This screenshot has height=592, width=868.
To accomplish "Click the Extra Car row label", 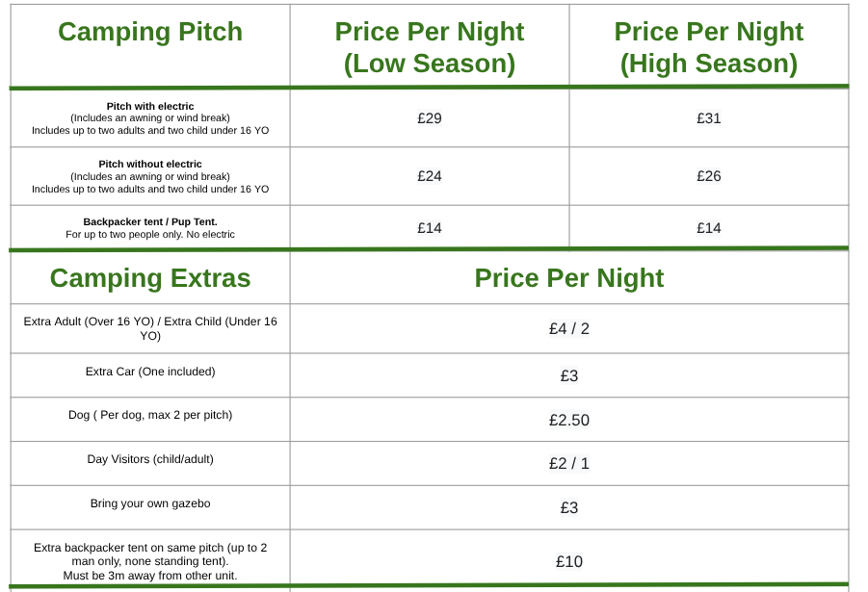I will coord(150,372).
